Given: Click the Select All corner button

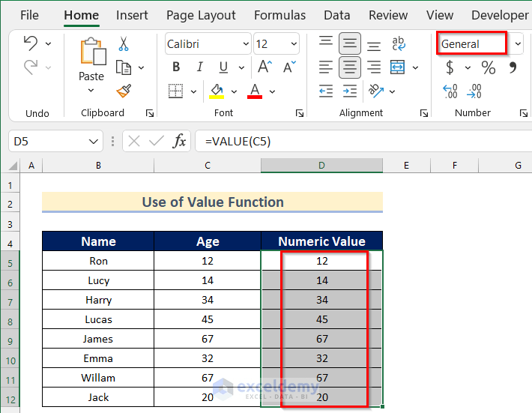Looking at the screenshot, I should 13,165.
